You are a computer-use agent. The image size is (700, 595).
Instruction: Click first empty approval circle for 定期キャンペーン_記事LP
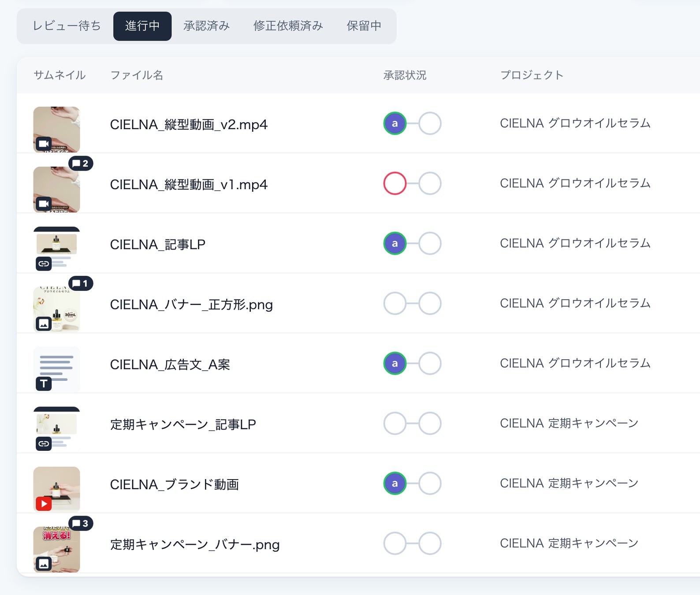[x=395, y=424]
